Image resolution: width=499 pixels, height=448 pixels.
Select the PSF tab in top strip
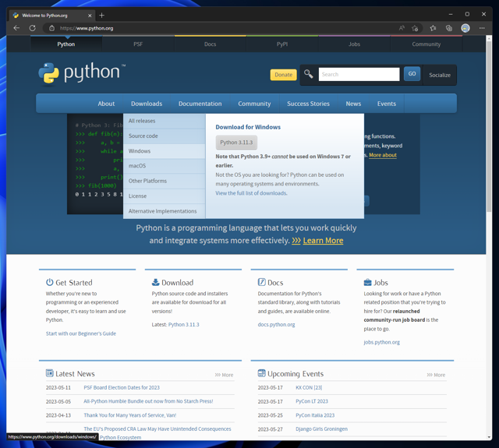tap(138, 44)
